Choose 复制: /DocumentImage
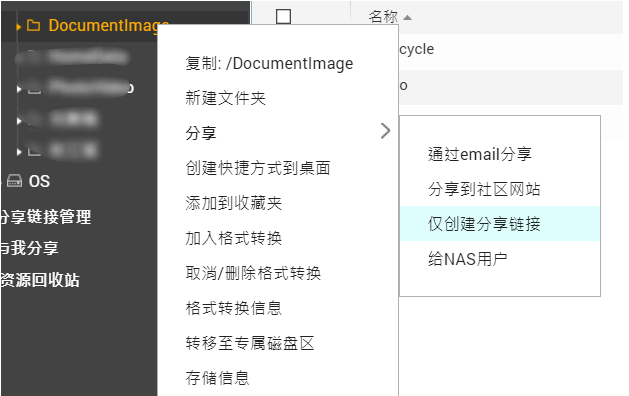The image size is (629, 396). tap(269, 63)
